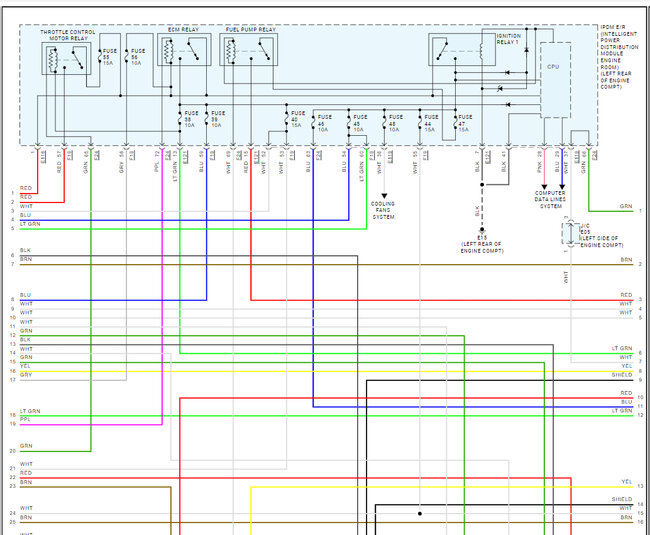Image resolution: width=650 pixels, height=535 pixels.
Task: Click the LT GRN label on left row 18
Action: click(30, 411)
